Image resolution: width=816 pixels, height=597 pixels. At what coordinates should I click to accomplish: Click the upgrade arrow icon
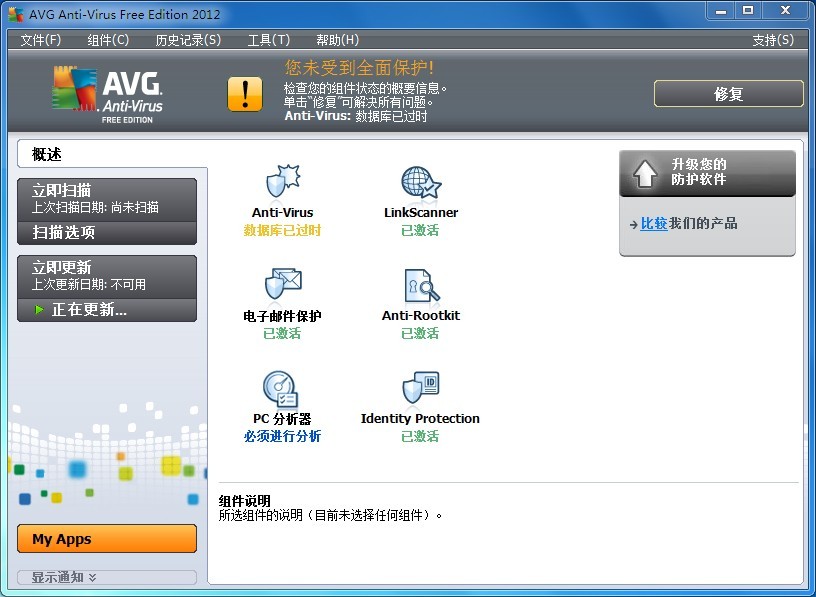click(x=645, y=173)
